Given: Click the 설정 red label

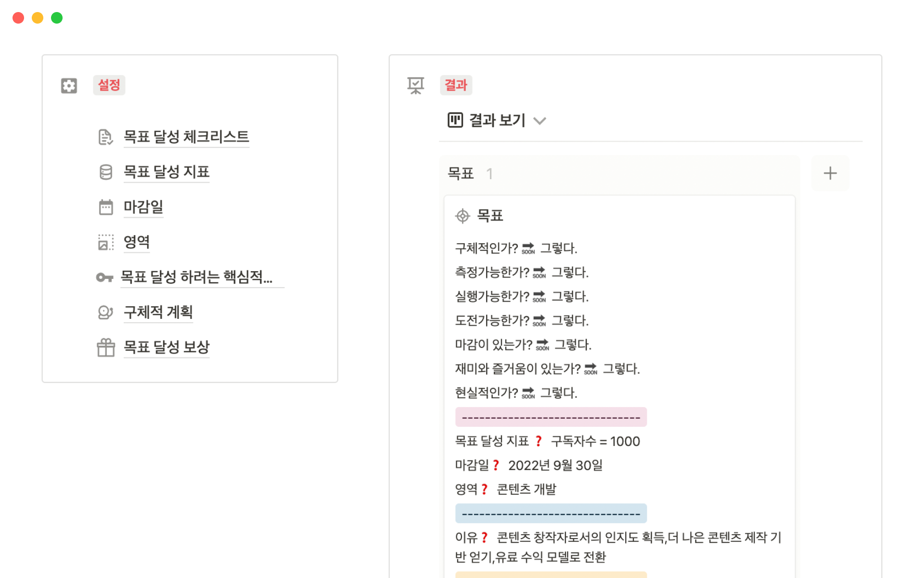Looking at the screenshot, I should pyautogui.click(x=109, y=85).
